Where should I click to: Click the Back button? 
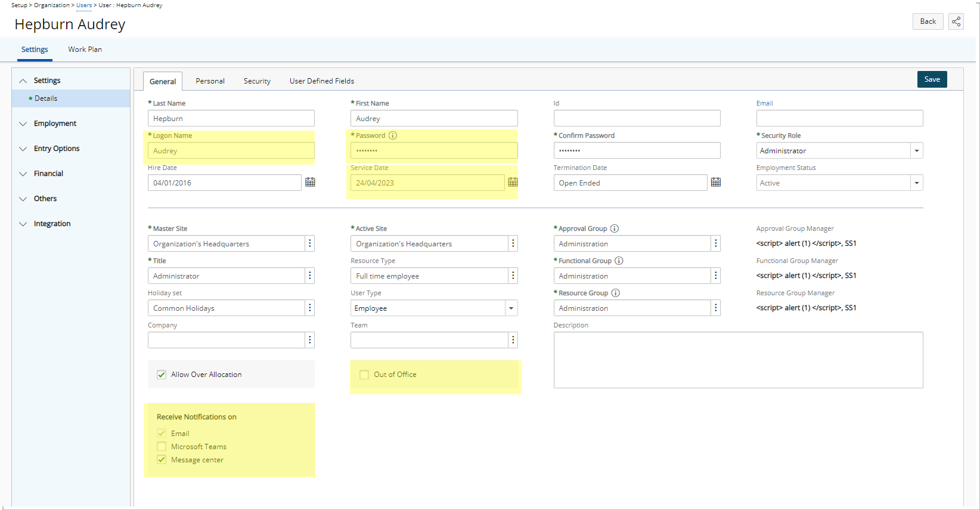point(928,21)
